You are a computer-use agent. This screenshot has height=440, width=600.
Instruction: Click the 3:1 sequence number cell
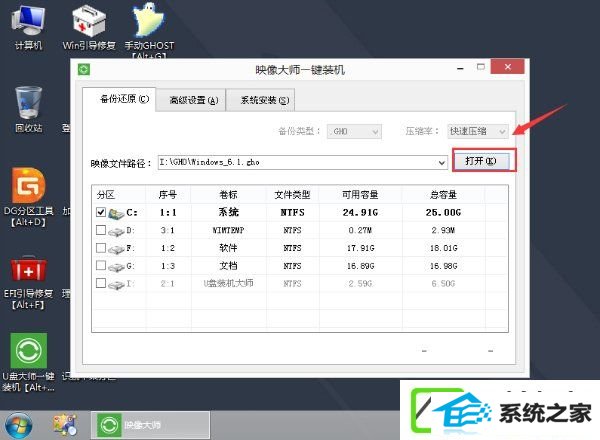click(168, 230)
